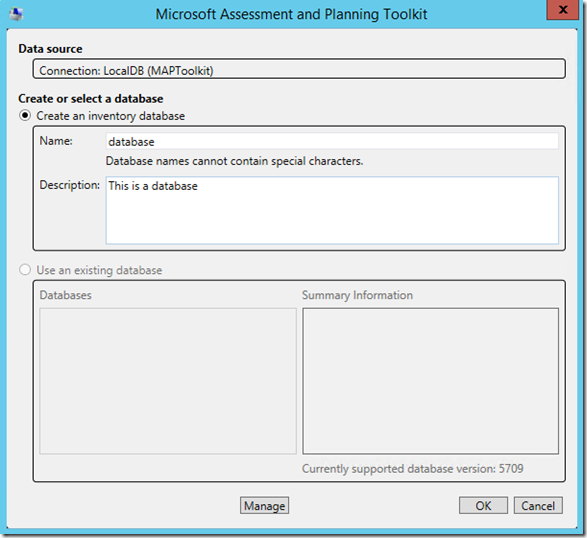This screenshot has width=587, height=538.
Task: Close the dialog with the red X
Action: (x=562, y=10)
